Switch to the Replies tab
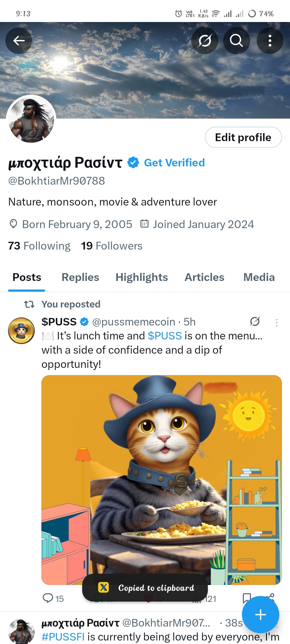Viewport: 290px width, 644px height. (80, 277)
